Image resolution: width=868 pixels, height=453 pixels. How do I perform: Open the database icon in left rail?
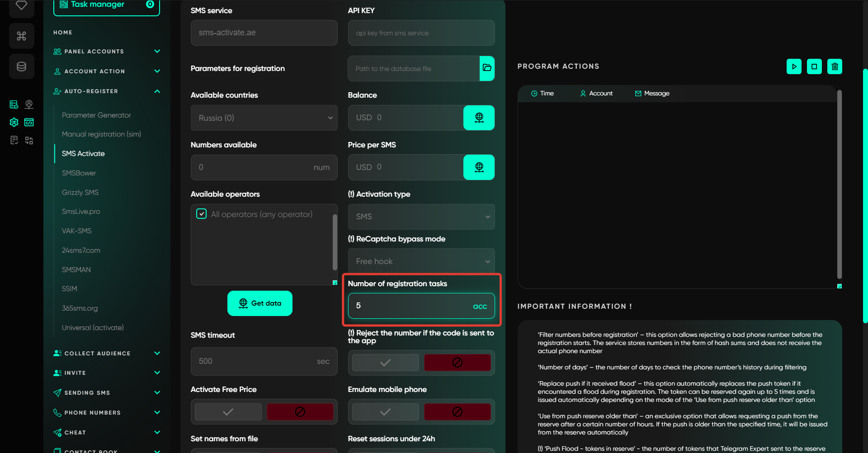21,66
